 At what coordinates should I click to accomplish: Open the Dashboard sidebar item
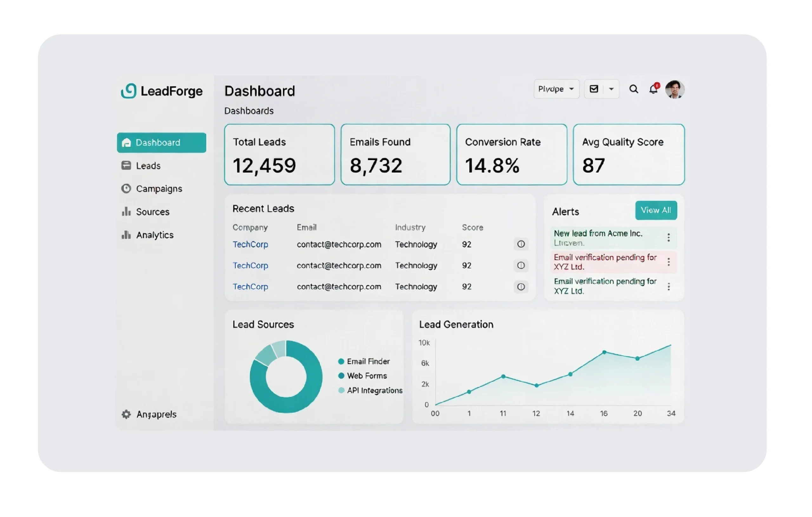(161, 143)
